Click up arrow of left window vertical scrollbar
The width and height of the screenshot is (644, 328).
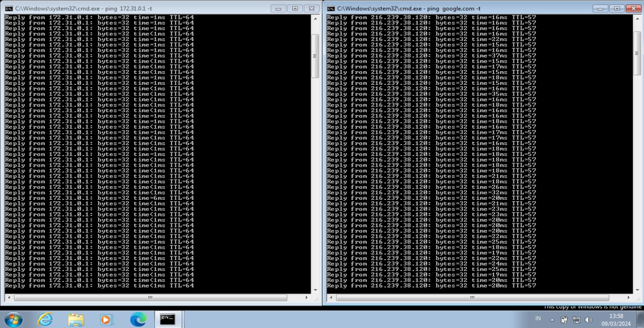pos(315,19)
